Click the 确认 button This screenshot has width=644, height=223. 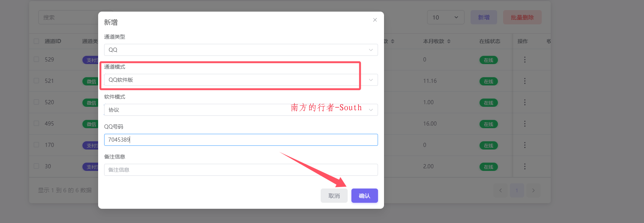pos(365,196)
